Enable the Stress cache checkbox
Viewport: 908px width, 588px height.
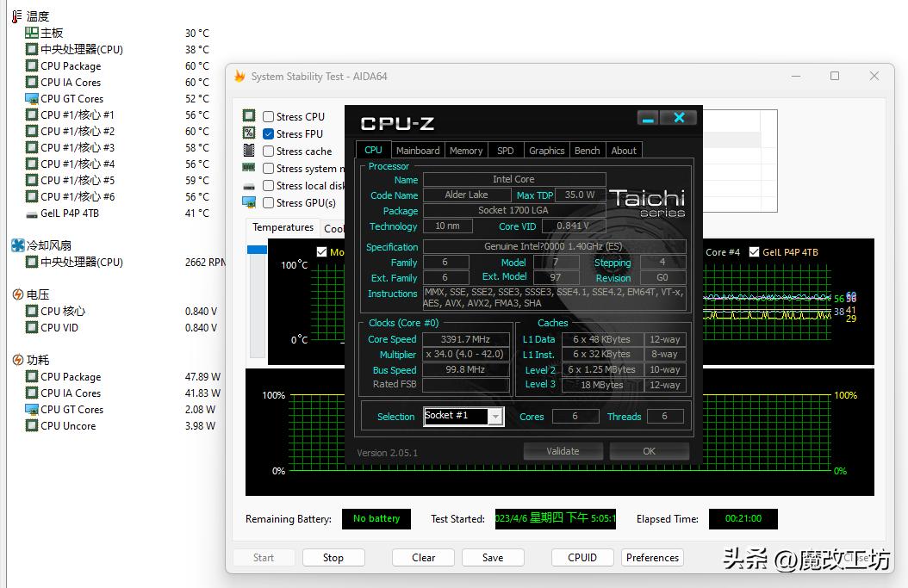pos(268,151)
